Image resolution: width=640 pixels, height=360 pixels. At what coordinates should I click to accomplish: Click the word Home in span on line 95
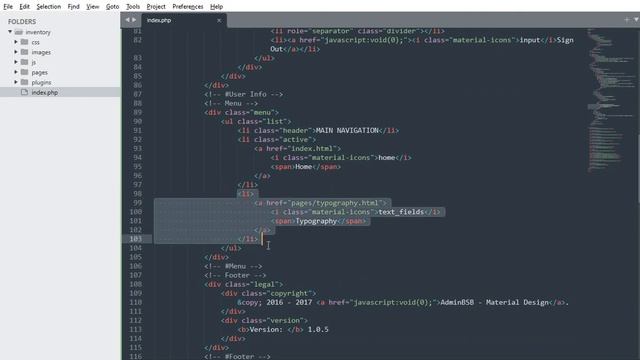click(x=304, y=167)
